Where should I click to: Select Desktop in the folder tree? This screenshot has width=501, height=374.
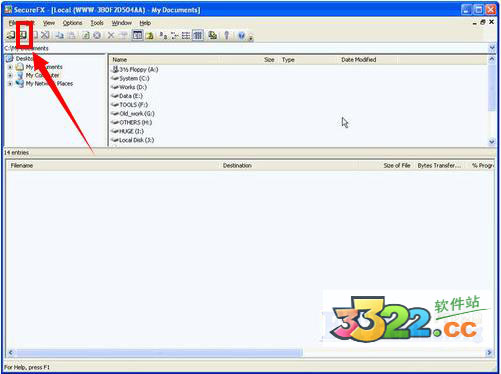coord(24,59)
